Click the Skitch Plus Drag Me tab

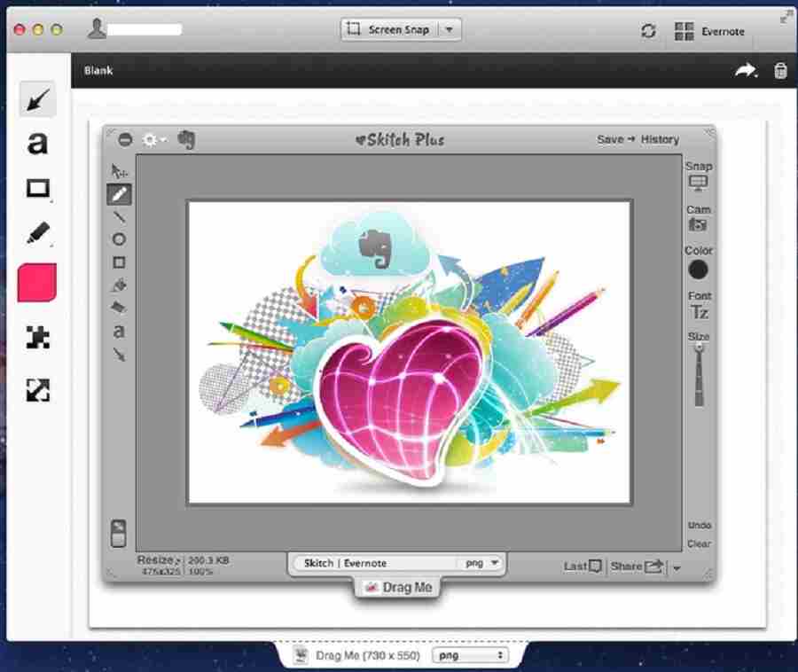point(397,588)
